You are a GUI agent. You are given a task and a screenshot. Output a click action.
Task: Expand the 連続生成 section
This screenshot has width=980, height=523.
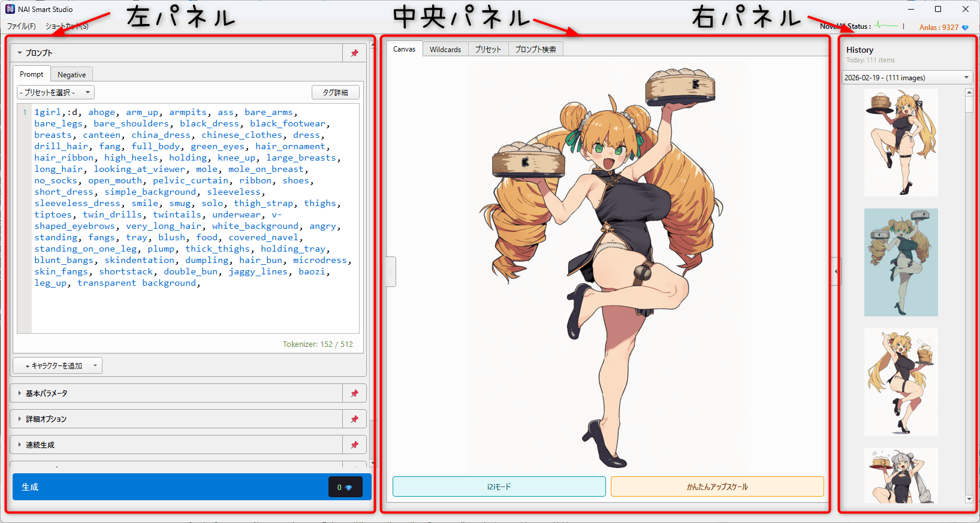(20, 445)
